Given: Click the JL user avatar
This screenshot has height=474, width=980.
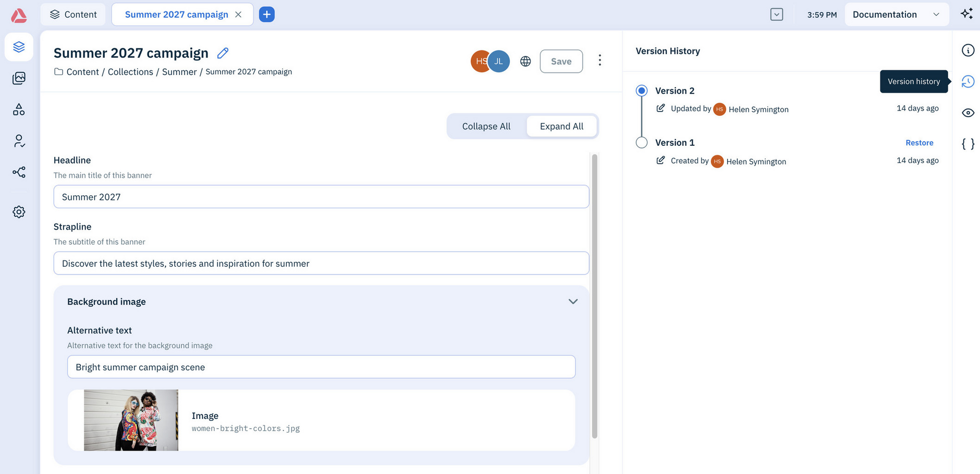Looking at the screenshot, I should pyautogui.click(x=499, y=61).
